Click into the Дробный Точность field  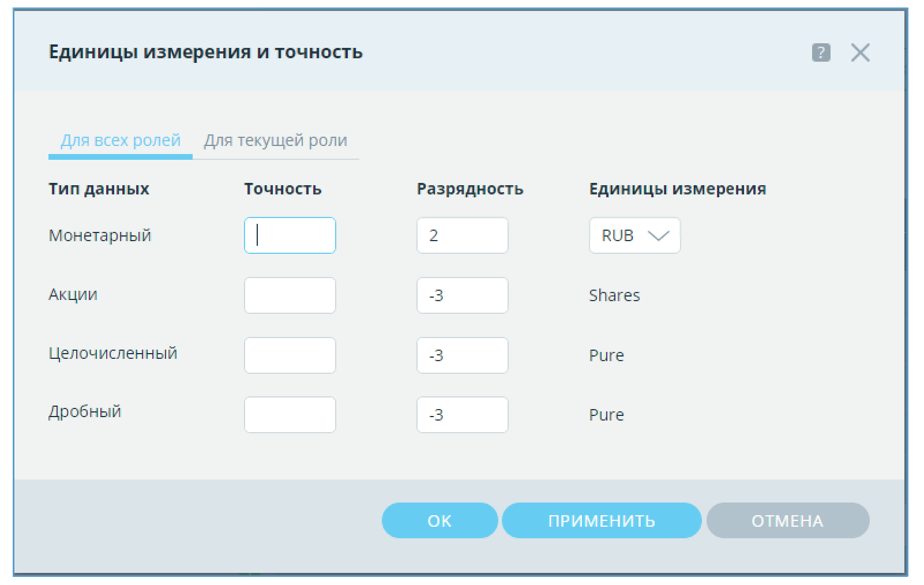(x=290, y=415)
